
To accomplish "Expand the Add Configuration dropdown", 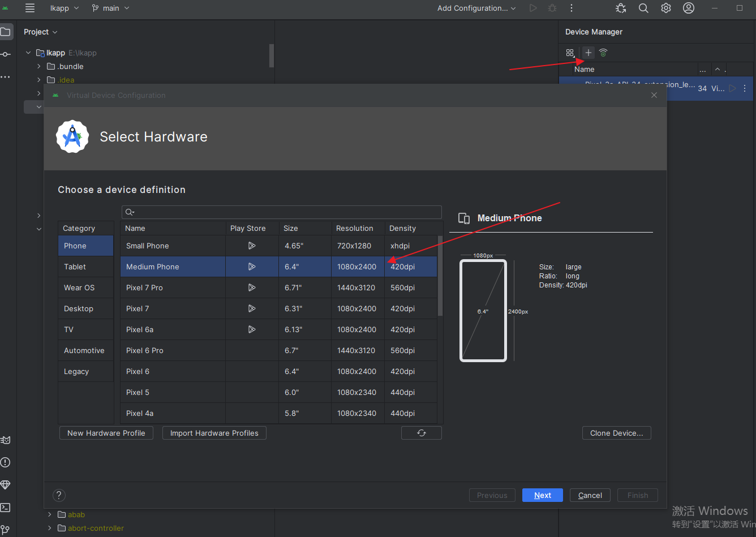I will 476,8.
